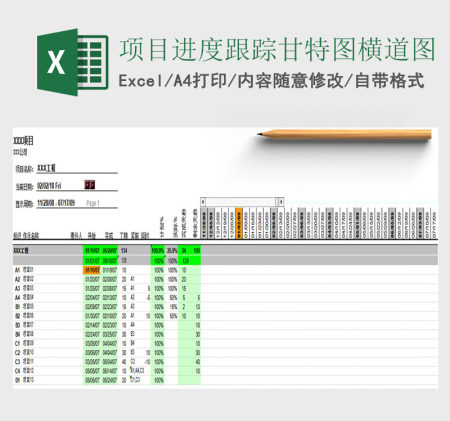Image resolution: width=450 pixels, height=421 pixels.
Task: Select task row C1 identifier
Action: [x=17, y=343]
